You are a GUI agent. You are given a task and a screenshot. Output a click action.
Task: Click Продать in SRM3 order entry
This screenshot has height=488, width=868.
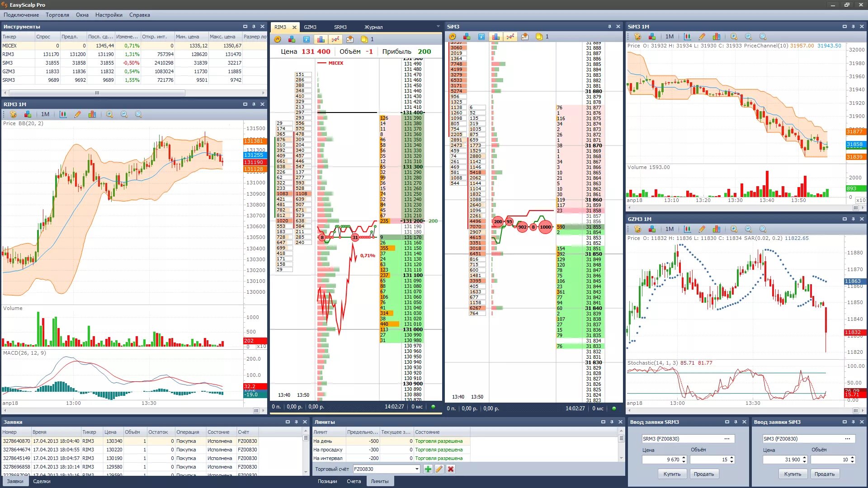704,474
